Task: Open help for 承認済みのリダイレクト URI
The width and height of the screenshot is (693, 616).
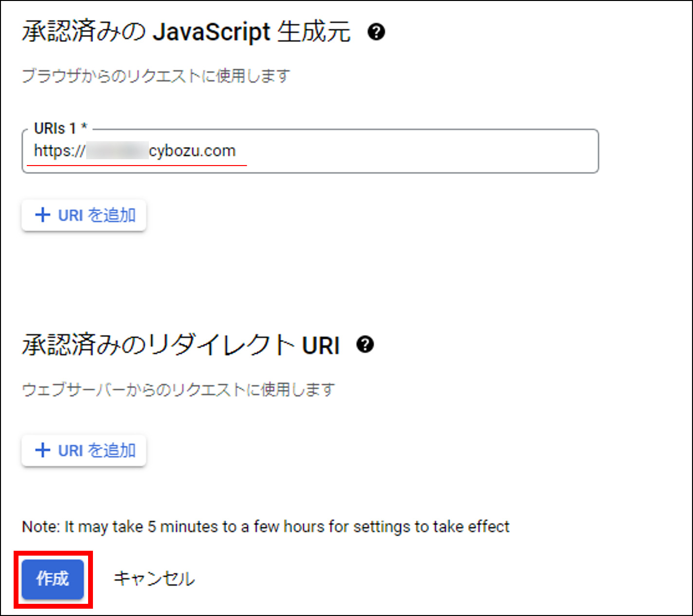Action: pyautogui.click(x=365, y=345)
